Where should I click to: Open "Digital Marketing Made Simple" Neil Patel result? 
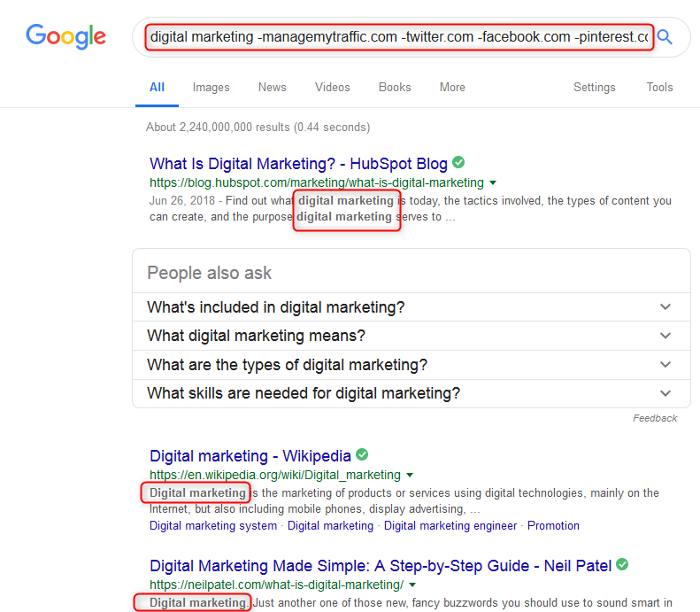click(381, 566)
